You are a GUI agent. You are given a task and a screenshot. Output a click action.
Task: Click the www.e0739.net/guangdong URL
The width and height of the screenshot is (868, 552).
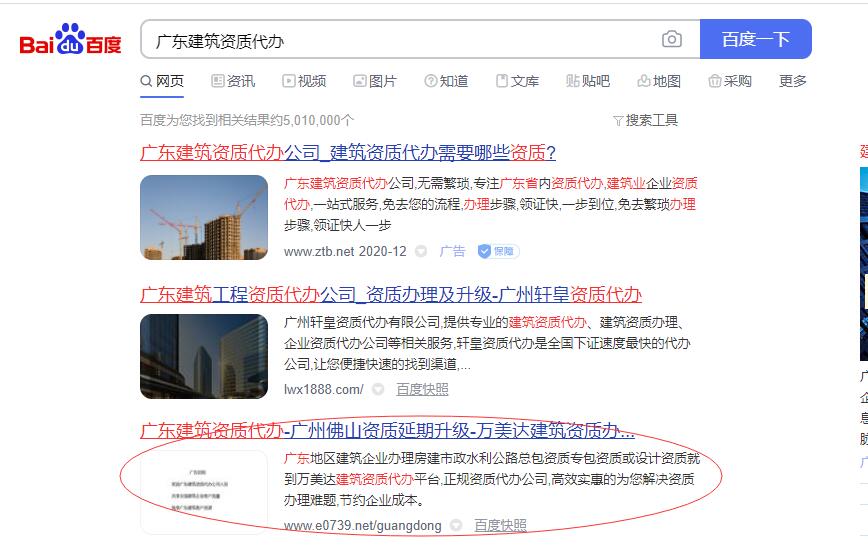[363, 525]
